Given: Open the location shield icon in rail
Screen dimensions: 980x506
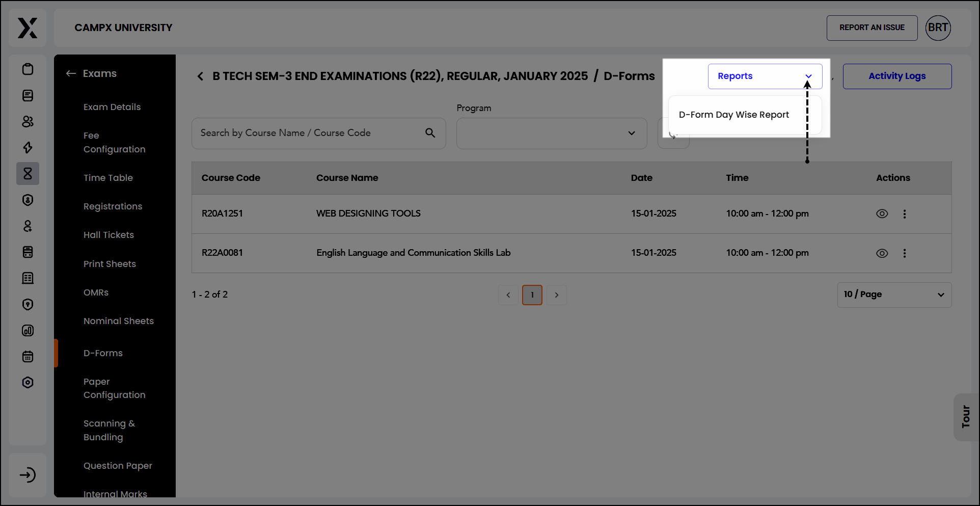Looking at the screenshot, I should 28,304.
